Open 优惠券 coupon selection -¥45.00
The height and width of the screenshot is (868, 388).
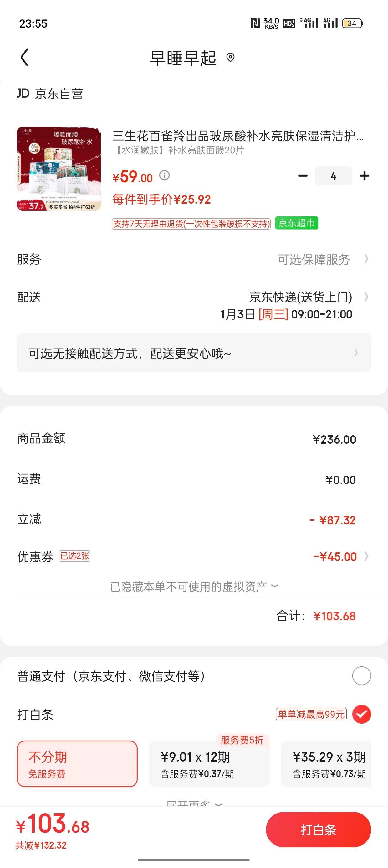click(x=194, y=557)
